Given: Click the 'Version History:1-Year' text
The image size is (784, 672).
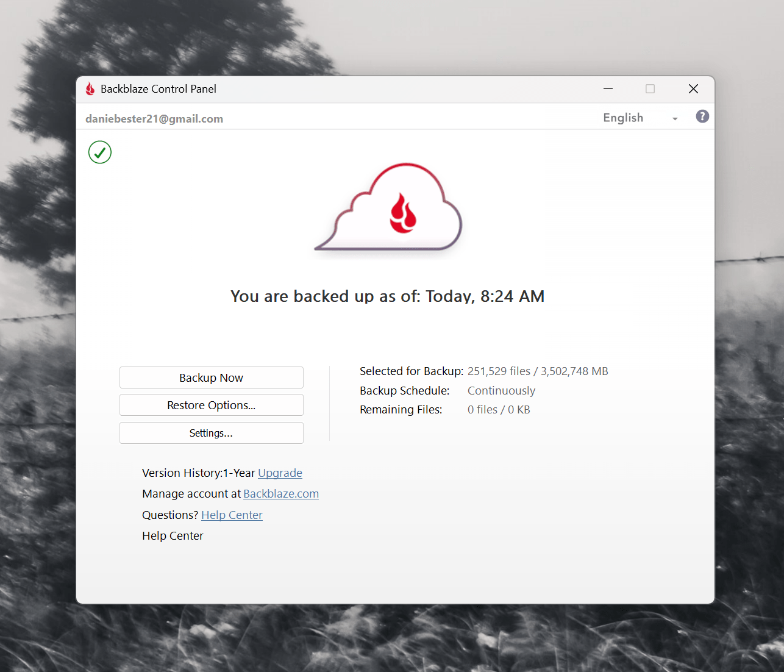Looking at the screenshot, I should 199,473.
